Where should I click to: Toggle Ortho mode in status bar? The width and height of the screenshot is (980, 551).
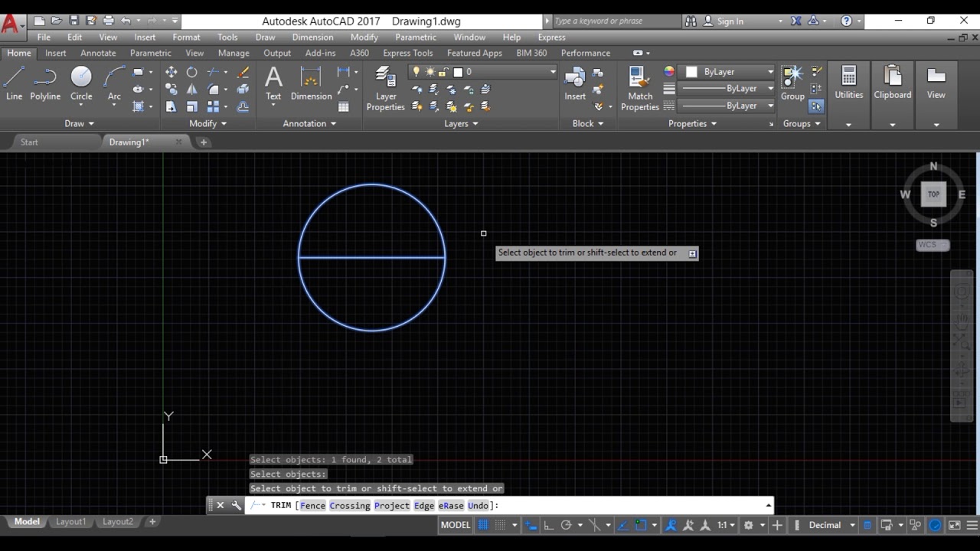(548, 525)
